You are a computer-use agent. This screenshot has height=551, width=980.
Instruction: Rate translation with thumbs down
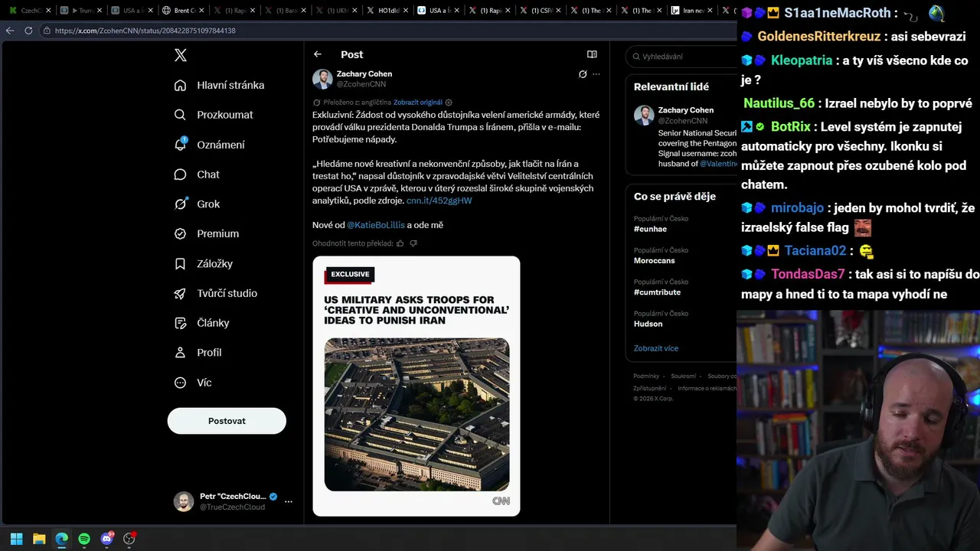coord(413,243)
